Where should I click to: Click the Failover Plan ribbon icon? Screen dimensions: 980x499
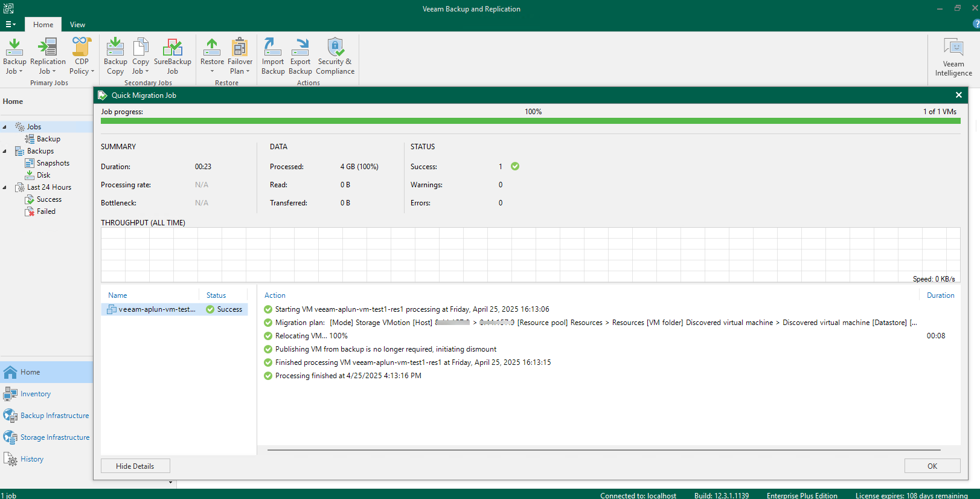click(x=240, y=56)
